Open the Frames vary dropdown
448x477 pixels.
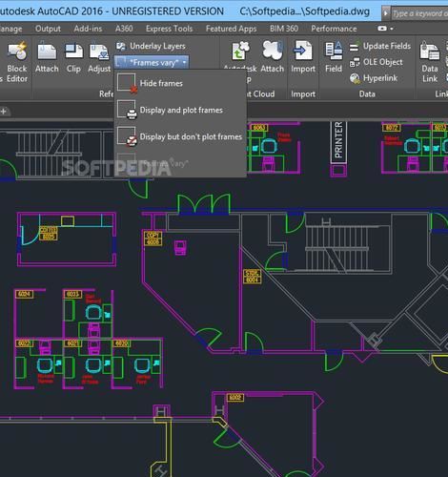[x=152, y=62]
